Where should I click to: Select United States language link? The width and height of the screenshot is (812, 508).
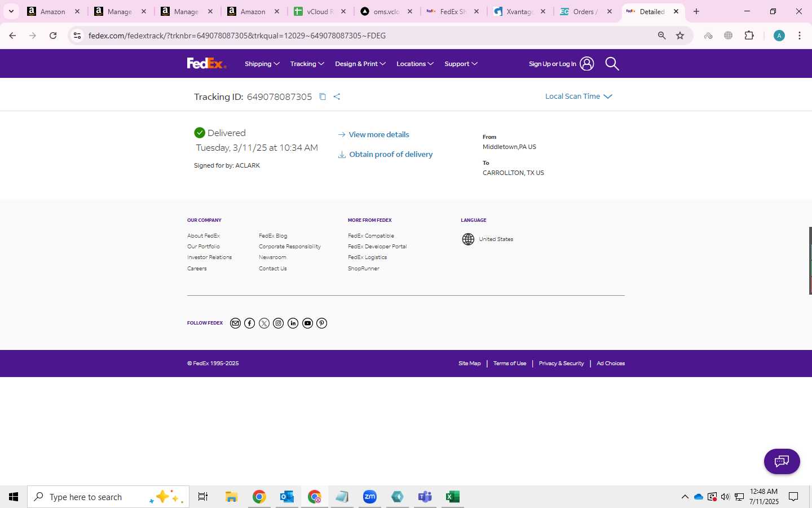tap(496, 239)
